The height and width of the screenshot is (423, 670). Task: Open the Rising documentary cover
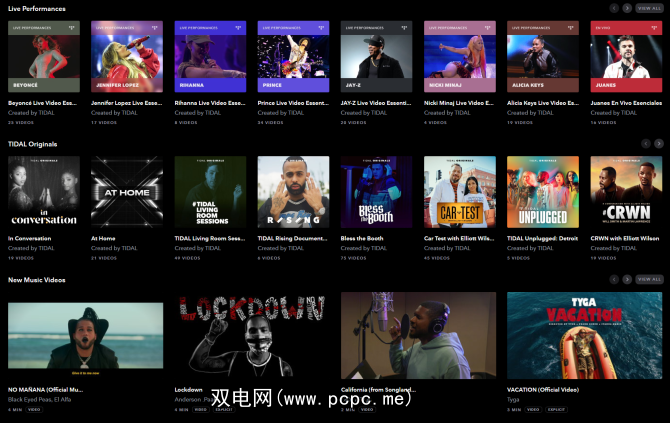(293, 192)
